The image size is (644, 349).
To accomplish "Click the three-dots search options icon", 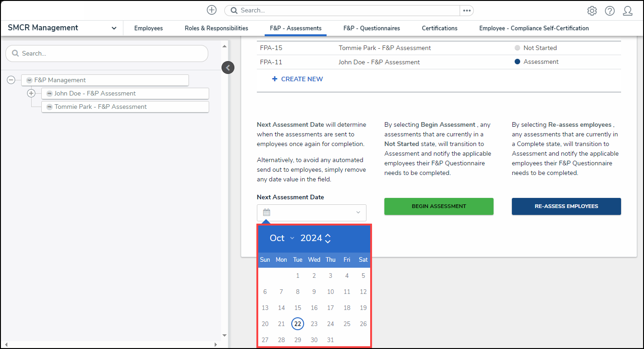I will 466,11.
